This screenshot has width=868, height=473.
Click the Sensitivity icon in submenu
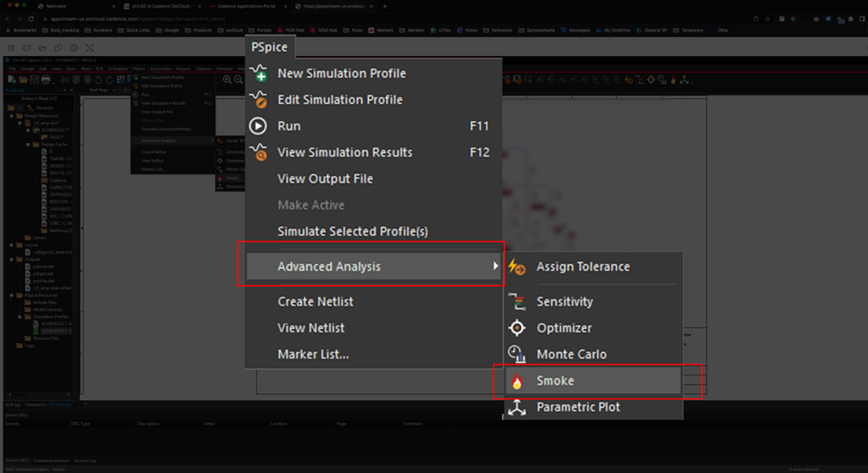(517, 301)
